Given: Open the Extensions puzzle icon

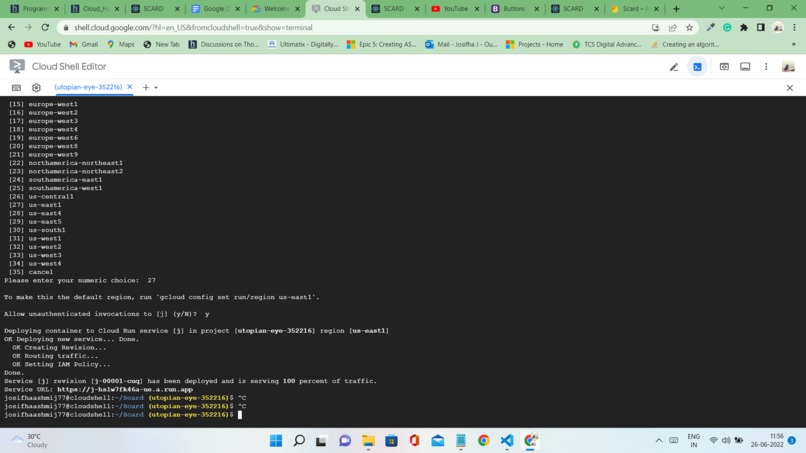Looking at the screenshot, I should [x=744, y=28].
